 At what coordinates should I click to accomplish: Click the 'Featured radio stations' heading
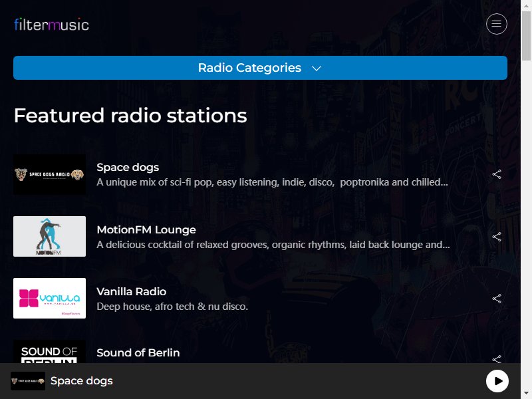[x=130, y=115]
